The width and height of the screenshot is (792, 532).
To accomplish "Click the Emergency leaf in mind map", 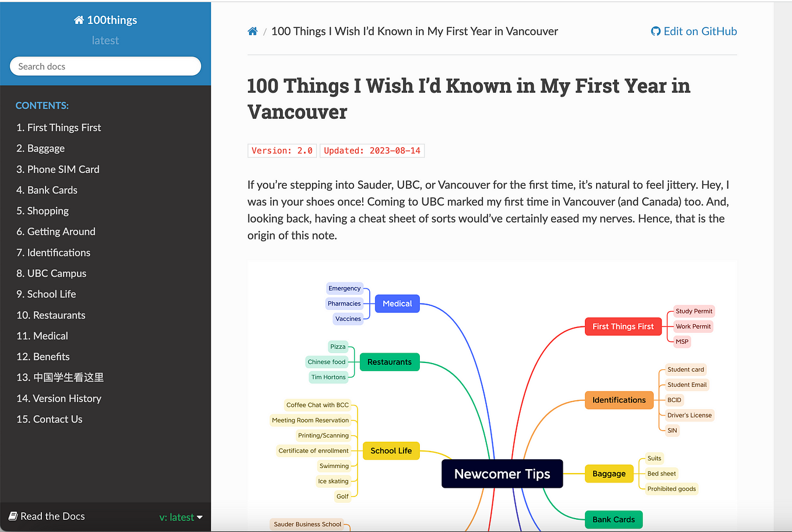I will [x=345, y=288].
